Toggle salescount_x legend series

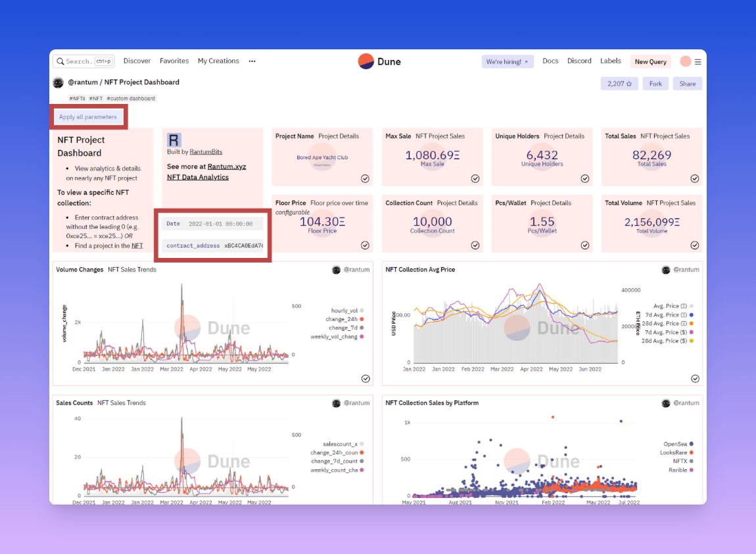point(343,444)
